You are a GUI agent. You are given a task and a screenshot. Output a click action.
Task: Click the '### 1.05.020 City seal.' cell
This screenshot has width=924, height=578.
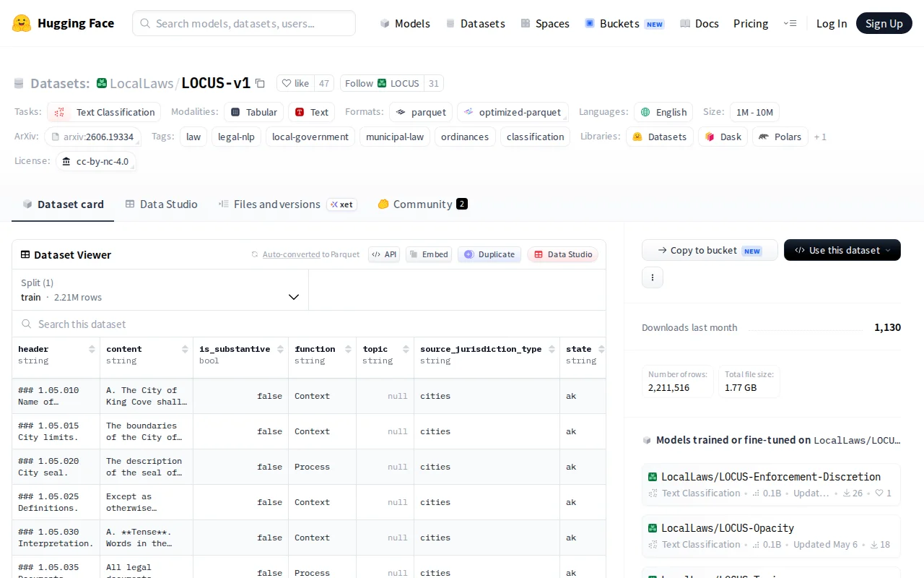pyautogui.click(x=56, y=467)
